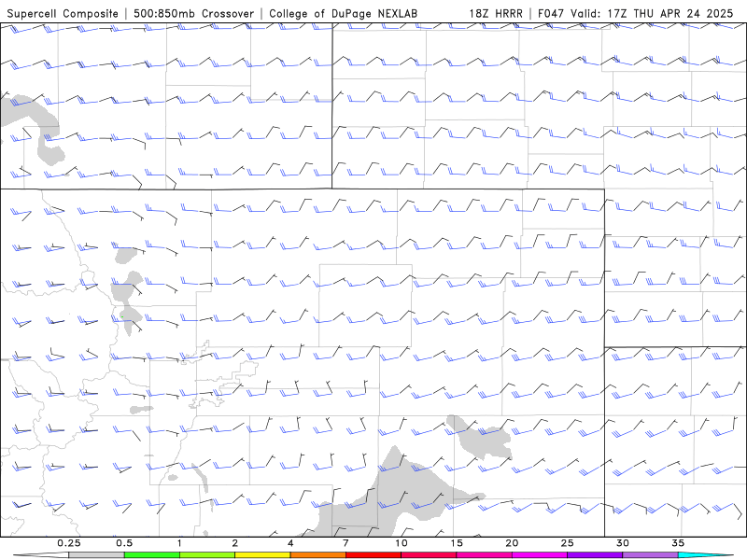Click the F047 forecast-hour text
The height and width of the screenshot is (560, 747).
point(552,13)
